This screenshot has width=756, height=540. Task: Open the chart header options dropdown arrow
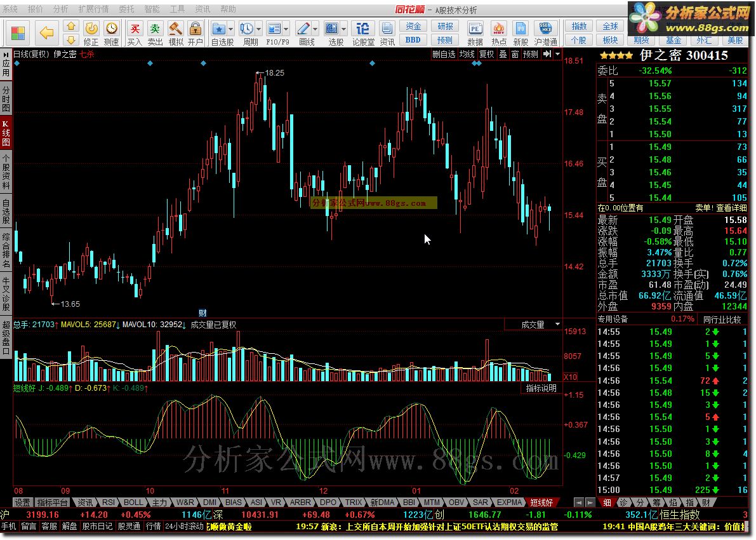click(x=557, y=54)
